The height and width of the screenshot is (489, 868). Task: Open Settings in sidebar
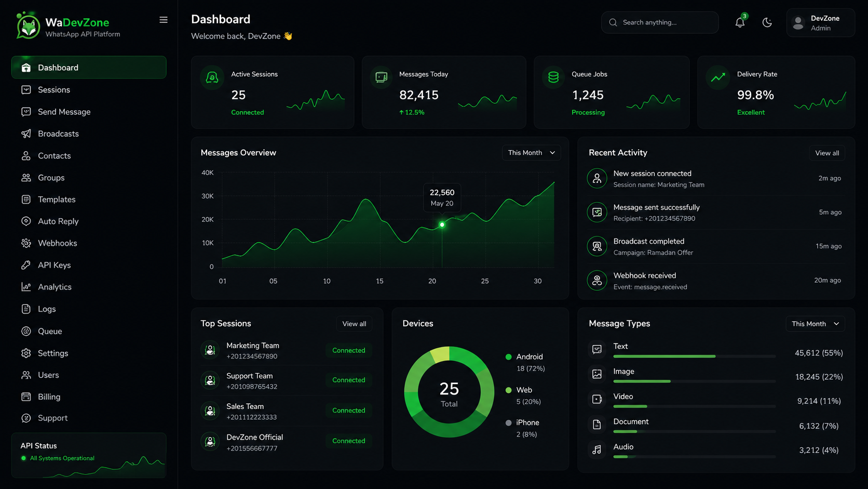click(x=89, y=353)
